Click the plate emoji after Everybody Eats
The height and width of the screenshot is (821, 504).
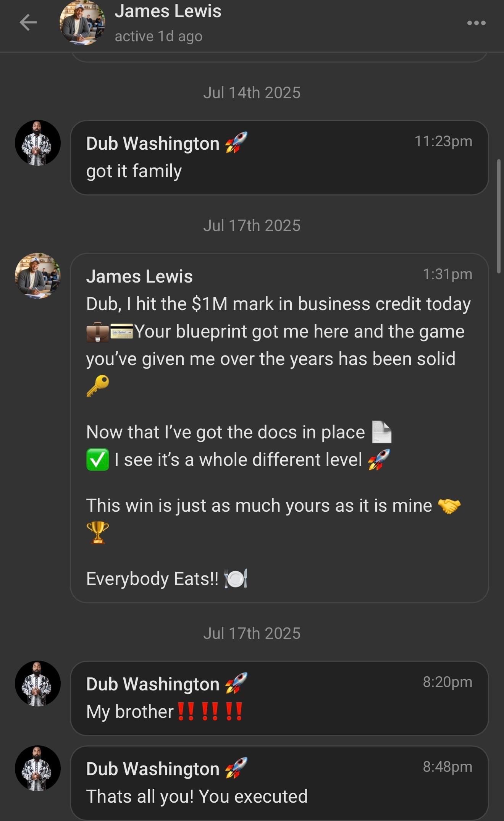[236, 579]
